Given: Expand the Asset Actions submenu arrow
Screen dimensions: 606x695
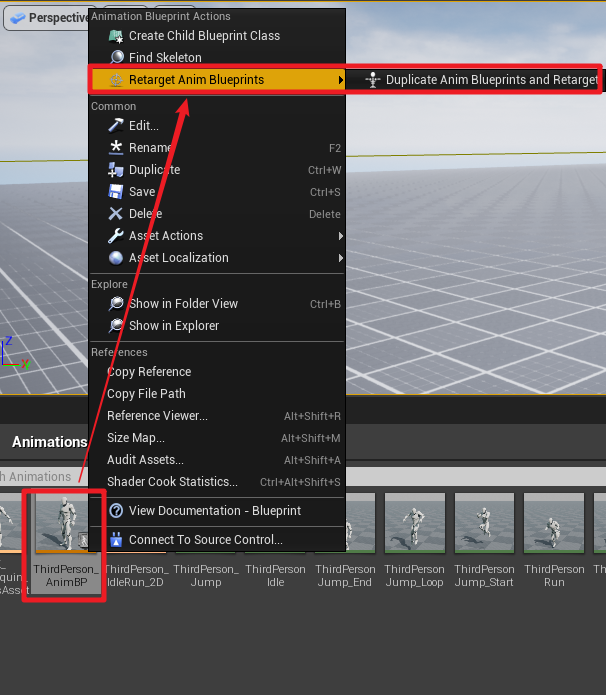Looking at the screenshot, I should tap(340, 236).
